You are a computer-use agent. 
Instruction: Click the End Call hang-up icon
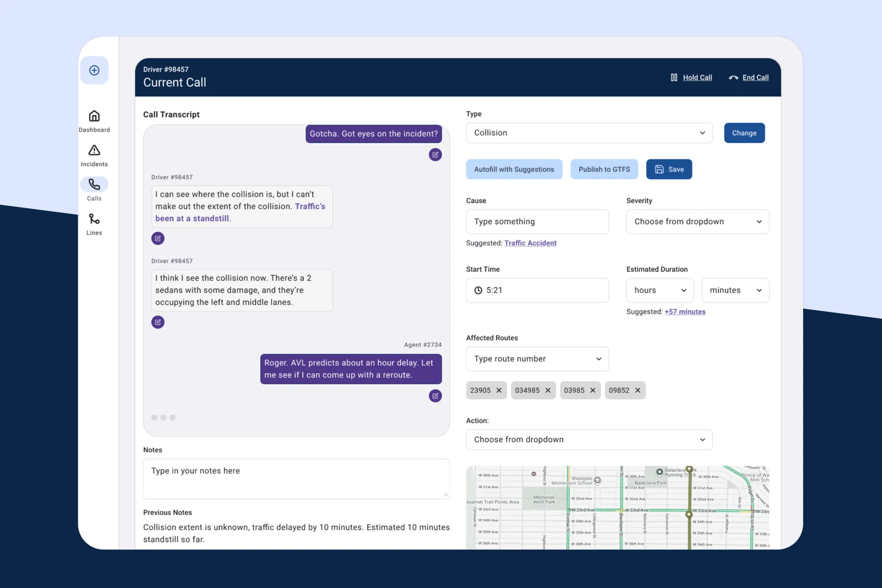733,77
